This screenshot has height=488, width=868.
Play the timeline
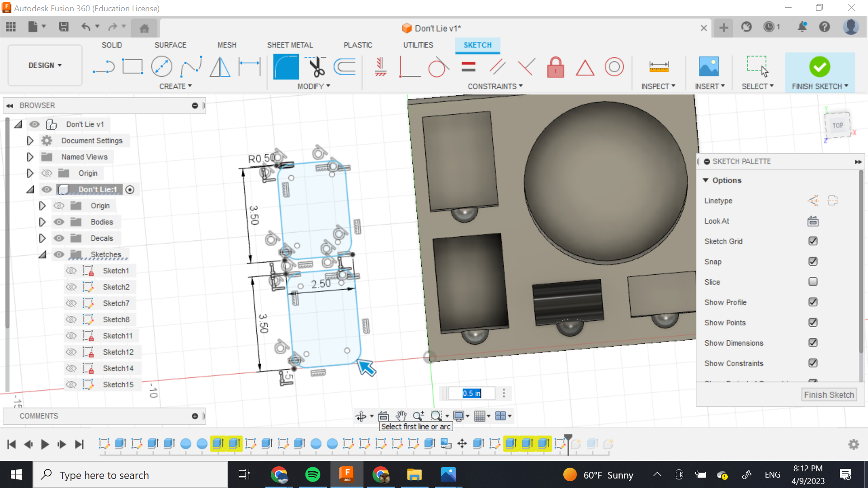[x=45, y=444]
